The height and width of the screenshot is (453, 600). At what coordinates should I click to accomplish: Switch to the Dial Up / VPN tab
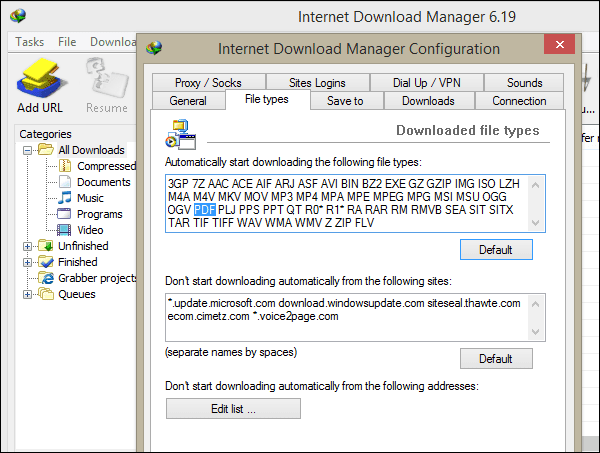coord(427,83)
